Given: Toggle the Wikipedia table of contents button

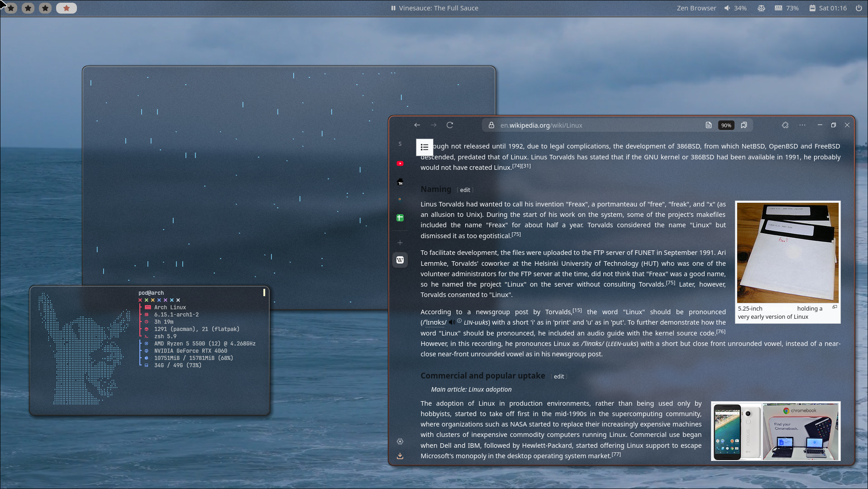Looking at the screenshot, I should 424,147.
